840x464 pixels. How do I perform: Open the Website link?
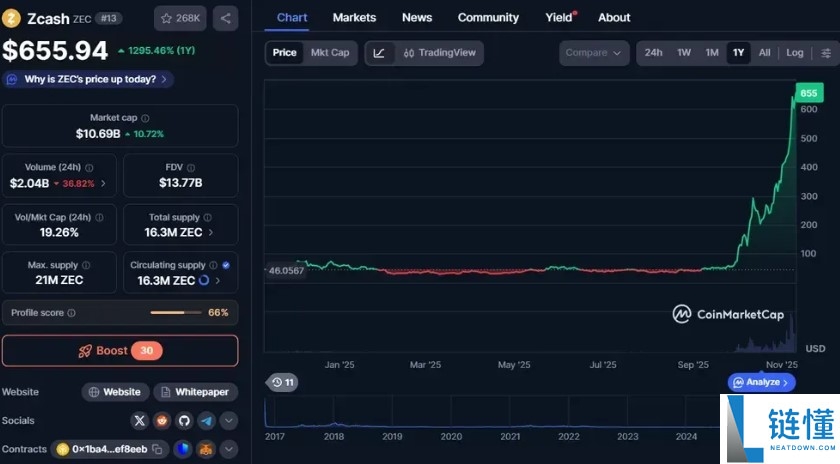[x=115, y=392]
